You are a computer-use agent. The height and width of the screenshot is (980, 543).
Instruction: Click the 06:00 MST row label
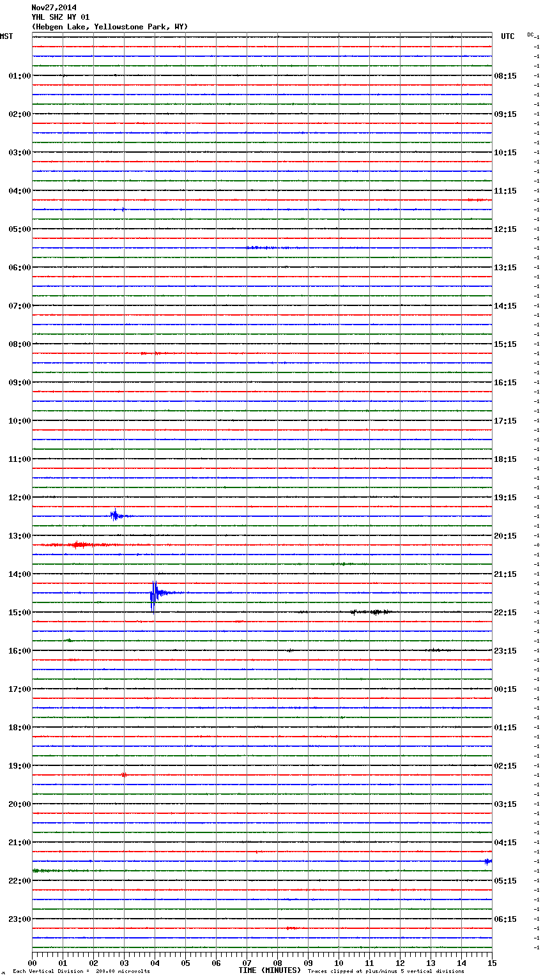(20, 268)
